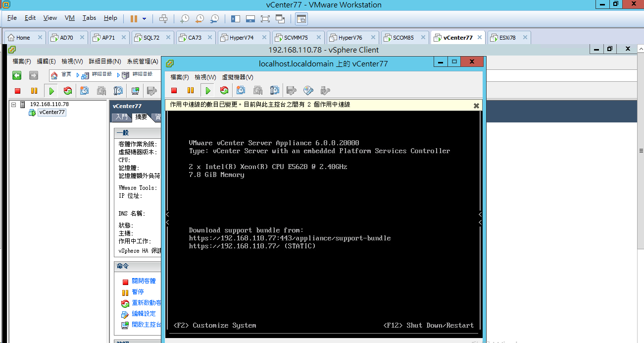This screenshot has height=343, width=644.
Task: Toggle the thumbnail bar icon in Workstation toolbar
Action: (250, 18)
